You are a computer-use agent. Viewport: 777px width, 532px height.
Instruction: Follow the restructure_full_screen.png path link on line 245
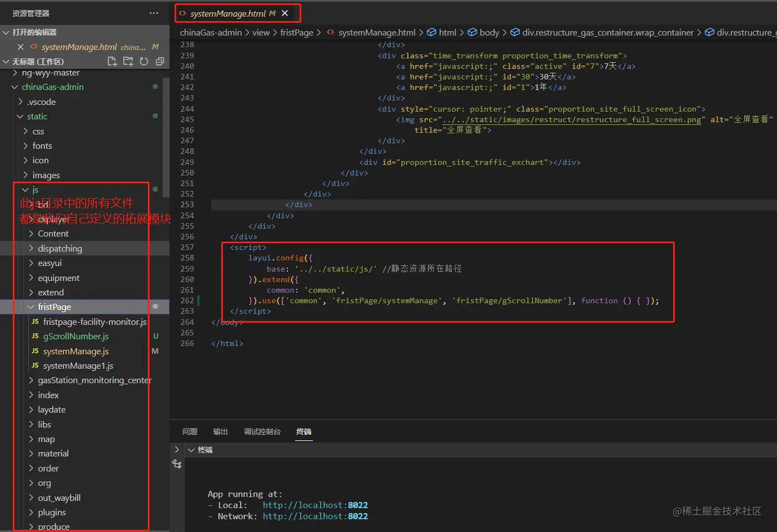tap(572, 120)
